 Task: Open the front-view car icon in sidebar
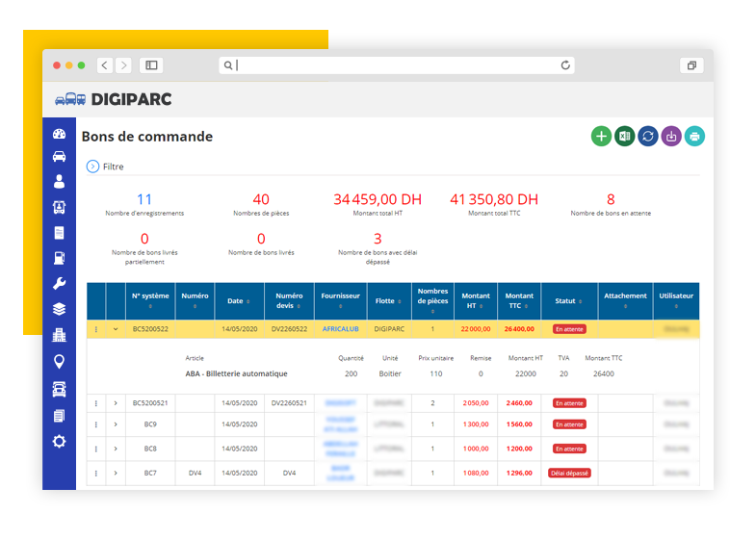point(60,389)
